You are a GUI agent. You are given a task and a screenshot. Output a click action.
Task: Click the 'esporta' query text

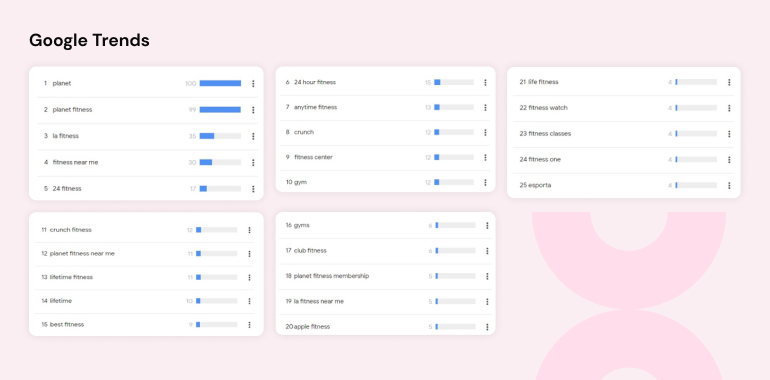540,185
